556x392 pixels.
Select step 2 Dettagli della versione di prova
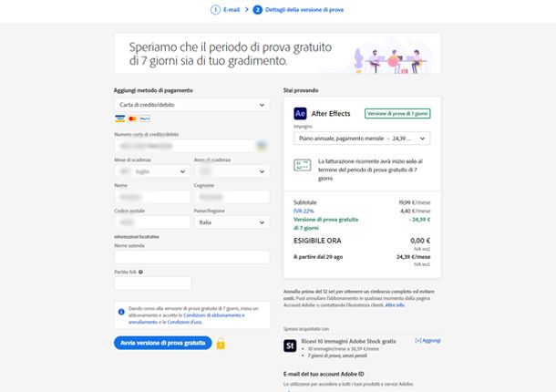pos(298,10)
